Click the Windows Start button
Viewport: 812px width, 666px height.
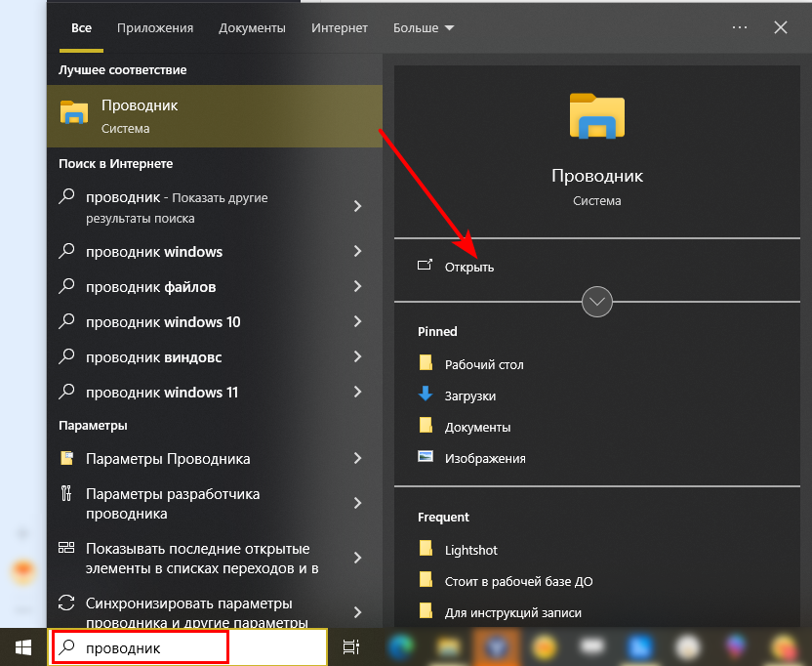(x=22, y=646)
